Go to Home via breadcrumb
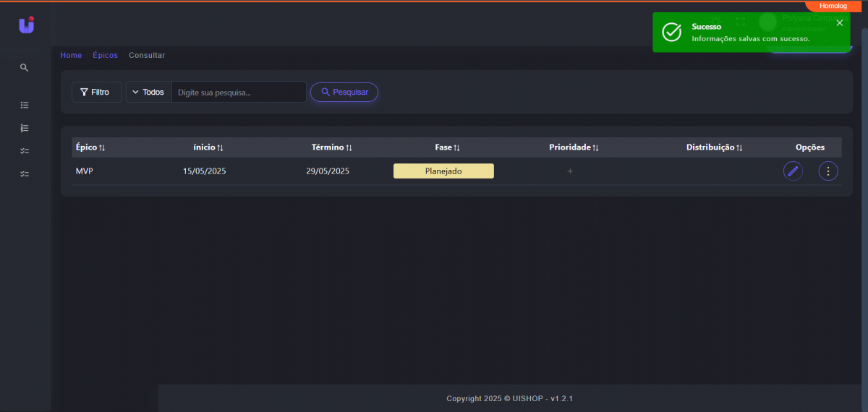 [71, 56]
